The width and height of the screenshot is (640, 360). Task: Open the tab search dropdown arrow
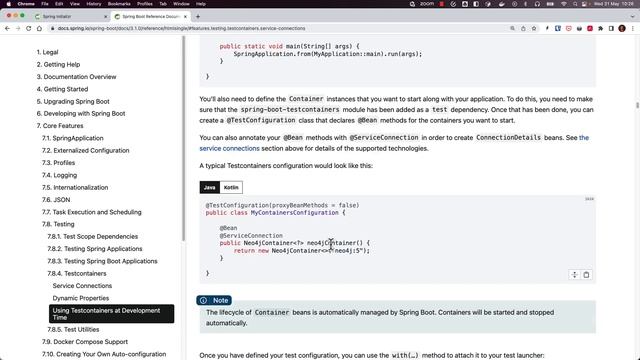[633, 17]
